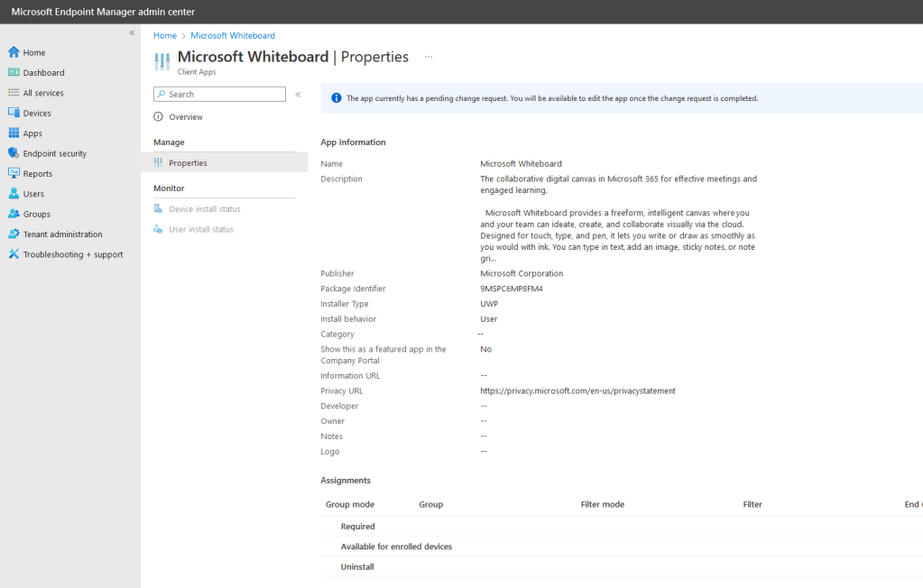The height and width of the screenshot is (588, 923).
Task: Select the Users icon in sidebar
Action: (14, 194)
